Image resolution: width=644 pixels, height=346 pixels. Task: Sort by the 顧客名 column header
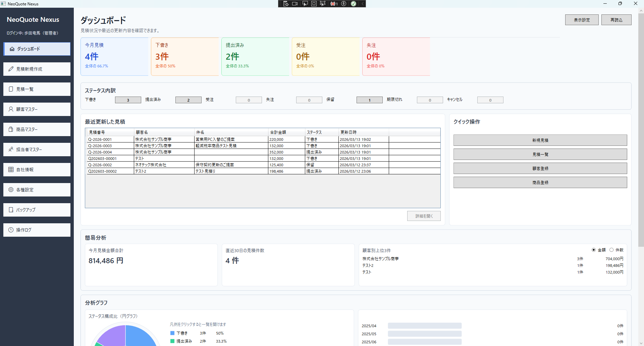164,132
